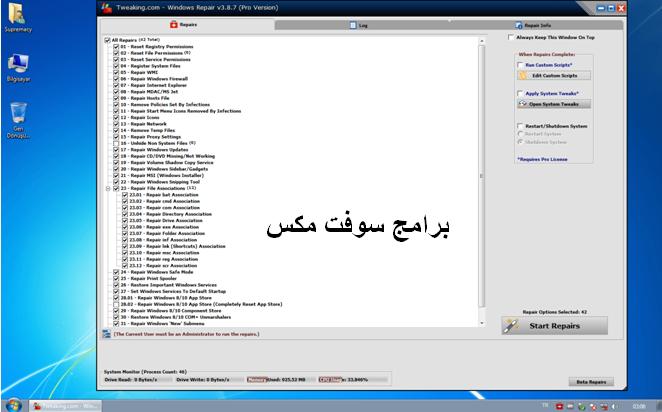Click Open System Tweaks button
The width and height of the screenshot is (662, 412).
554,104
